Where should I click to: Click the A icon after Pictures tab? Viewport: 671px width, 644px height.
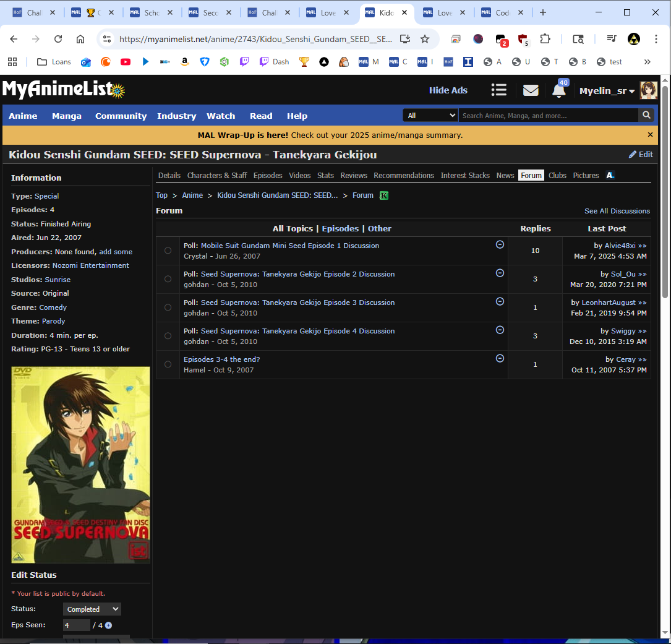(610, 175)
